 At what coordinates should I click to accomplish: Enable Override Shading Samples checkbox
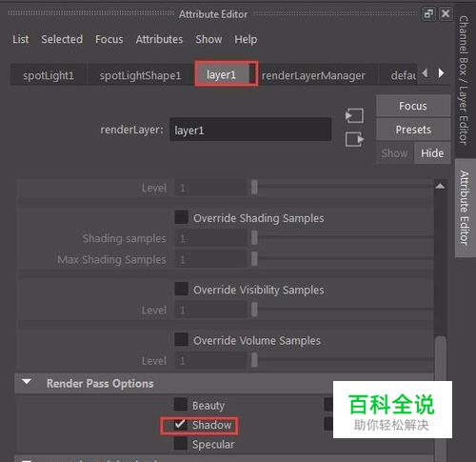(x=182, y=217)
